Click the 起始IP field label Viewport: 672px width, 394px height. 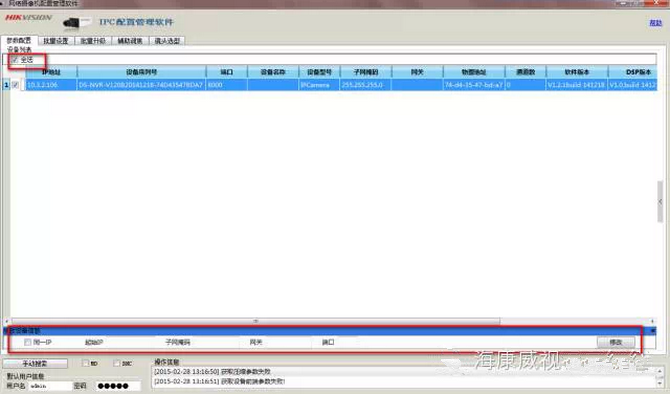[94, 342]
